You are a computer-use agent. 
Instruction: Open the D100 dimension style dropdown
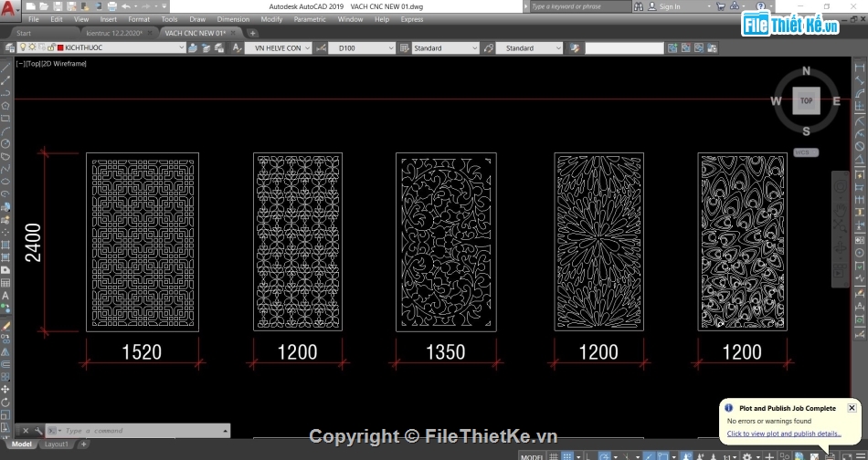pos(391,48)
